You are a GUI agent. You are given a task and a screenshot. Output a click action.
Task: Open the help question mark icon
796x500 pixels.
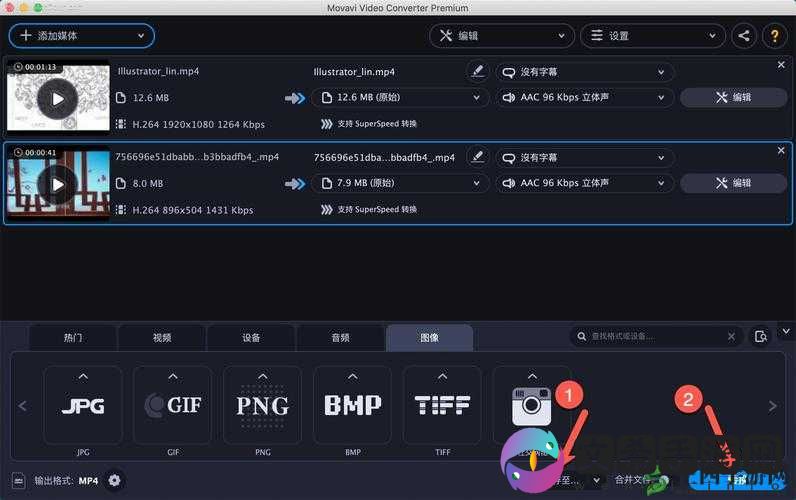click(775, 36)
